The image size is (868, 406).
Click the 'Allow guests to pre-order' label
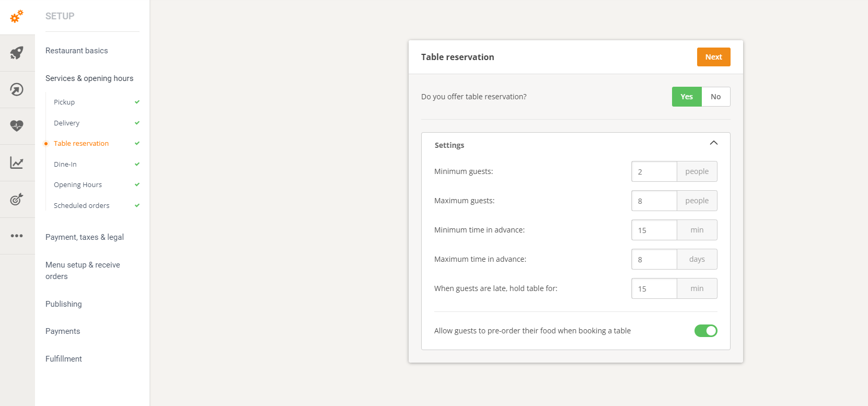coord(533,331)
